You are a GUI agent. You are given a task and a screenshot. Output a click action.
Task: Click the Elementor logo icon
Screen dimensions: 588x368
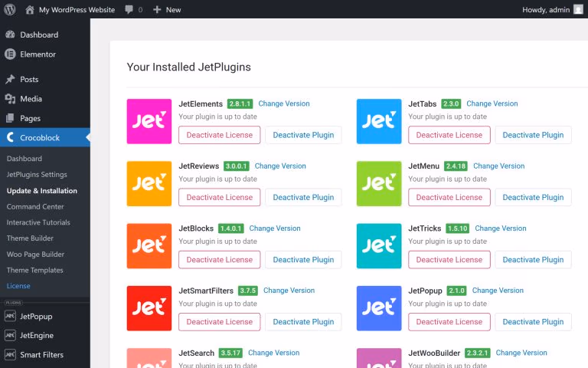click(x=10, y=54)
